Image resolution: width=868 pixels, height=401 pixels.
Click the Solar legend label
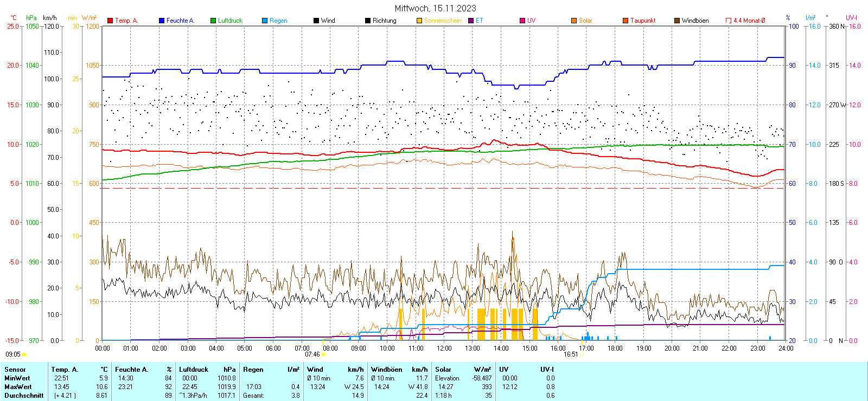(x=585, y=21)
